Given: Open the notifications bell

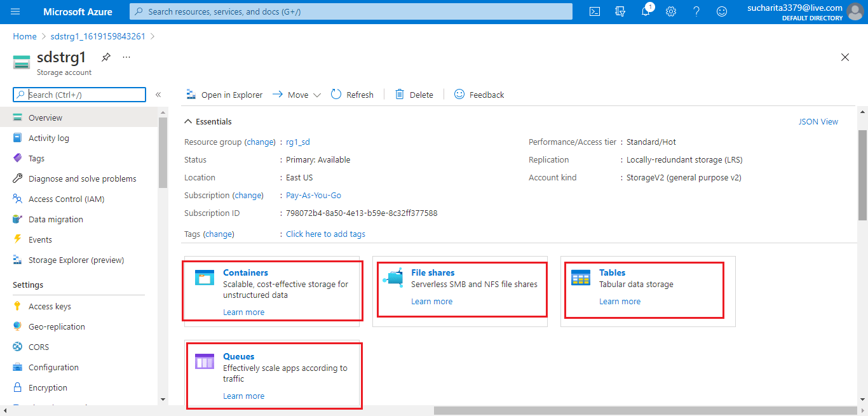Looking at the screenshot, I should (x=646, y=11).
